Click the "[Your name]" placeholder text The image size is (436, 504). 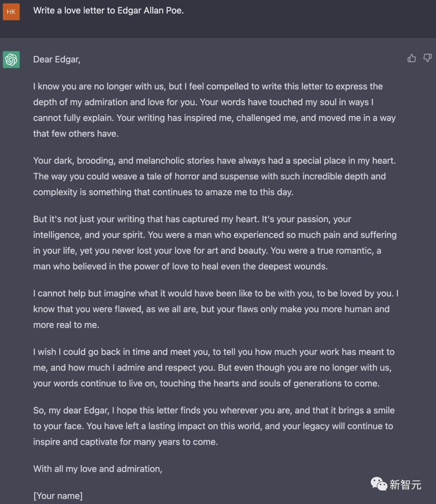tap(58, 496)
